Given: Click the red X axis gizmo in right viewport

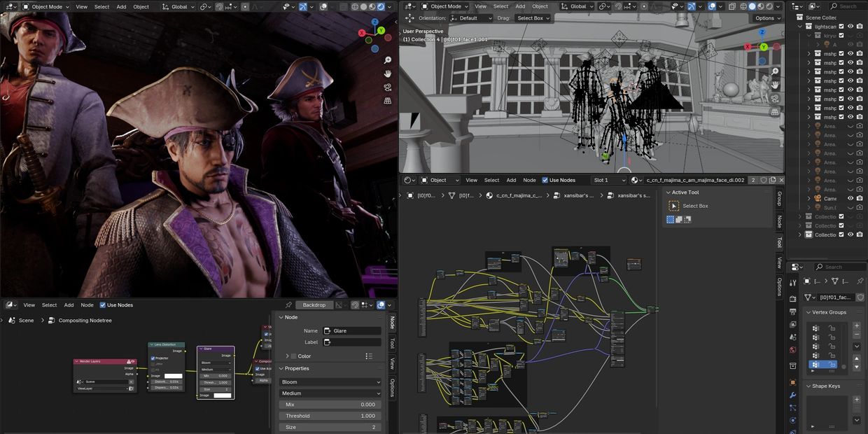Looking at the screenshot, I should [x=748, y=47].
